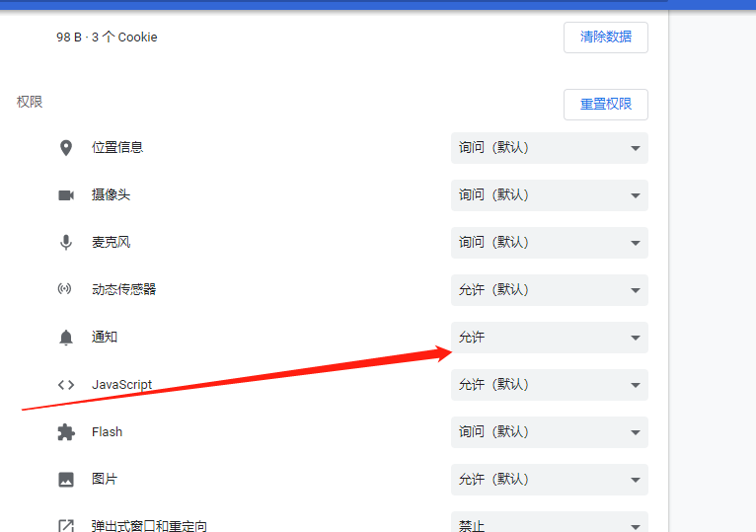Image resolution: width=756 pixels, height=532 pixels.
Task: Change the 通知 permission dropdown set to 允许
Action: (549, 338)
